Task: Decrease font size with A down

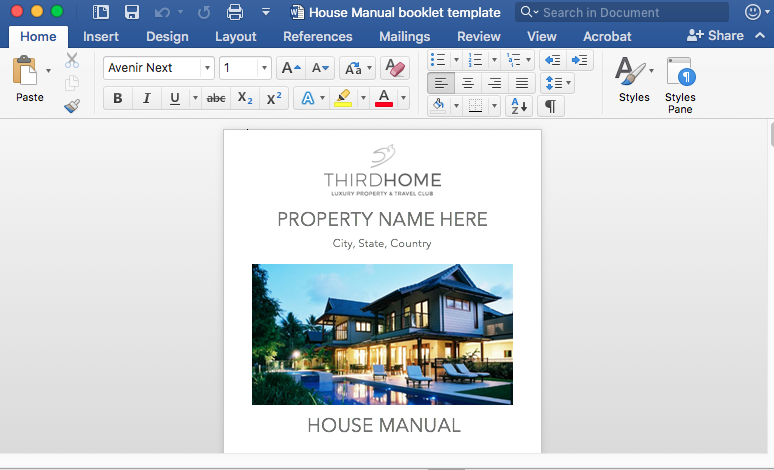Action: click(320, 68)
